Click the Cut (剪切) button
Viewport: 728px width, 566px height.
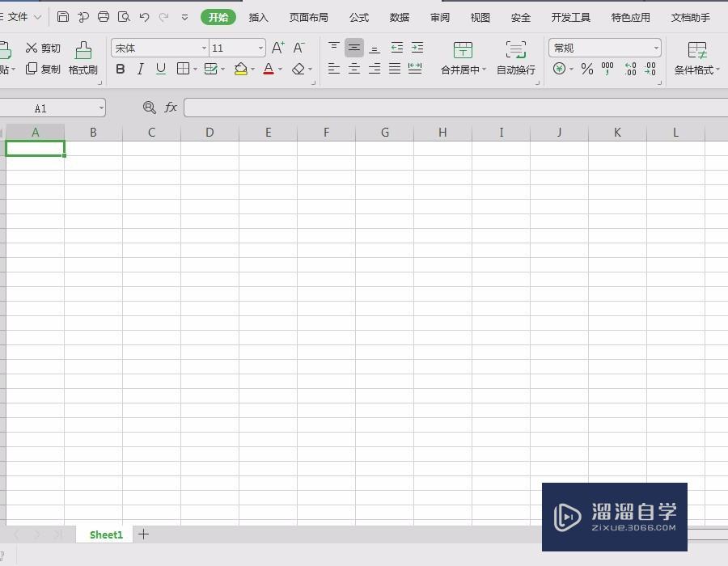[x=43, y=48]
